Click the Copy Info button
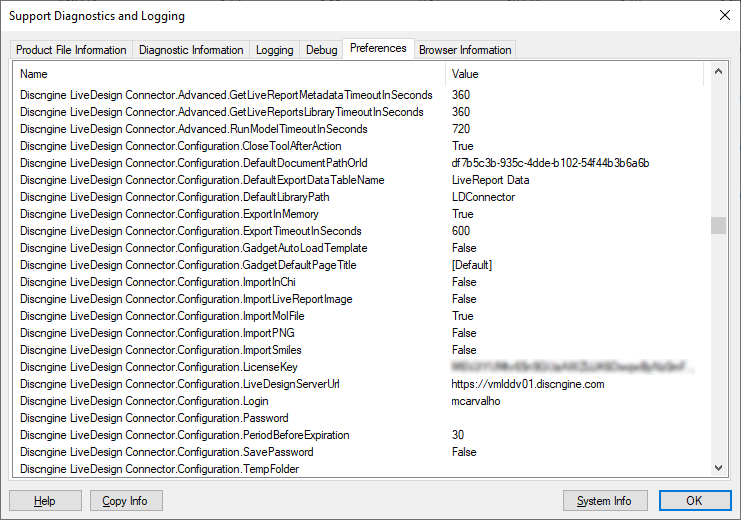The width and height of the screenshot is (741, 520). 125,501
